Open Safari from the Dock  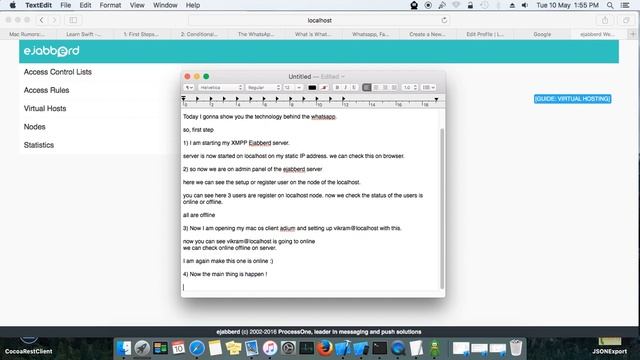(x=197, y=348)
